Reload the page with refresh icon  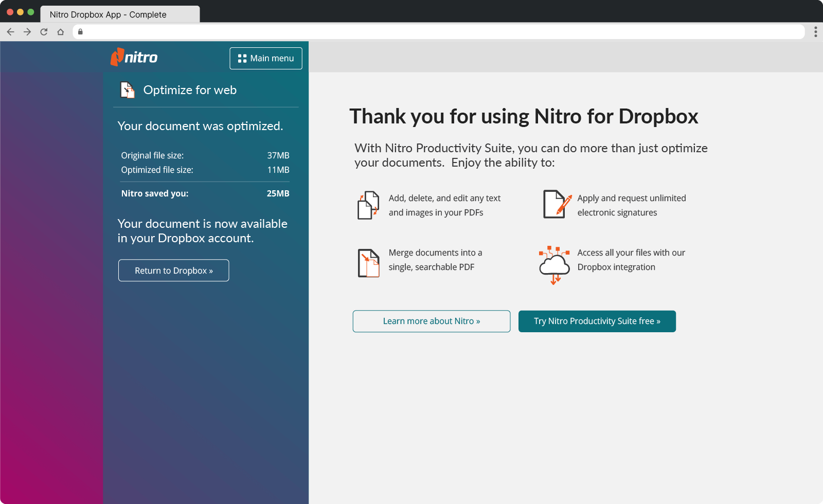click(44, 32)
